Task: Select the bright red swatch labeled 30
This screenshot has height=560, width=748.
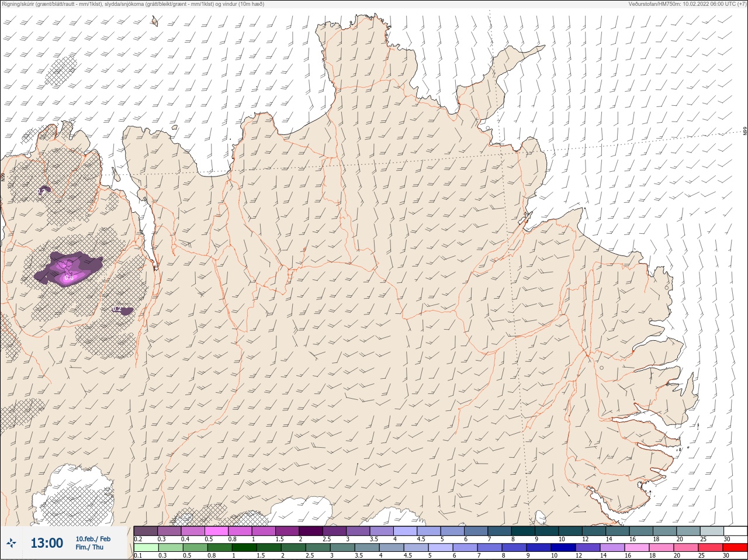Action: (735, 548)
